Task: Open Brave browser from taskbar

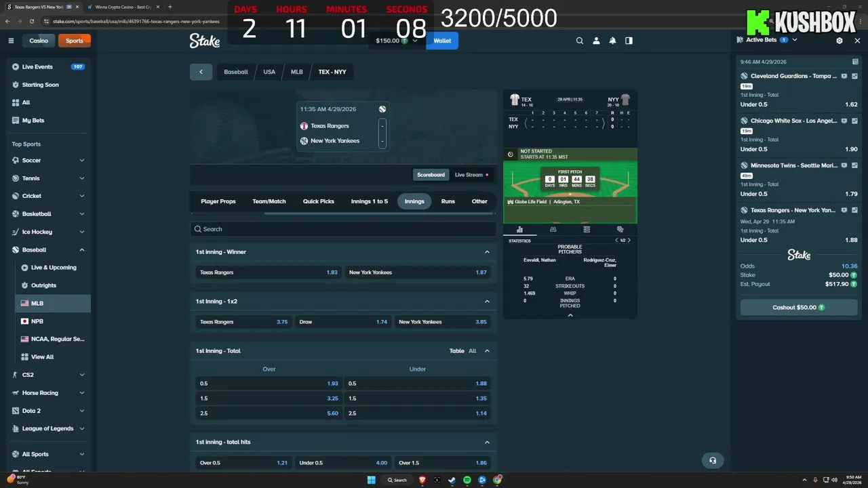Action: 422,480
